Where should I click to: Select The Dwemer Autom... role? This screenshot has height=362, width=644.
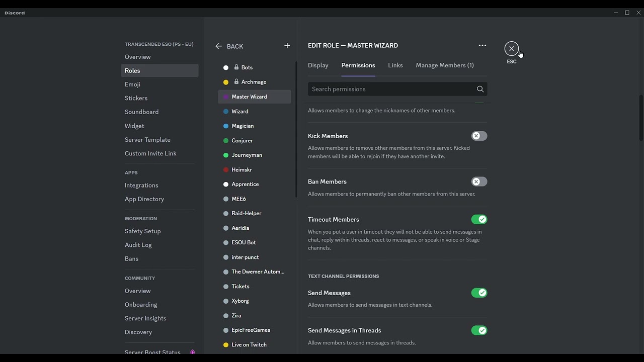pyautogui.click(x=255, y=271)
